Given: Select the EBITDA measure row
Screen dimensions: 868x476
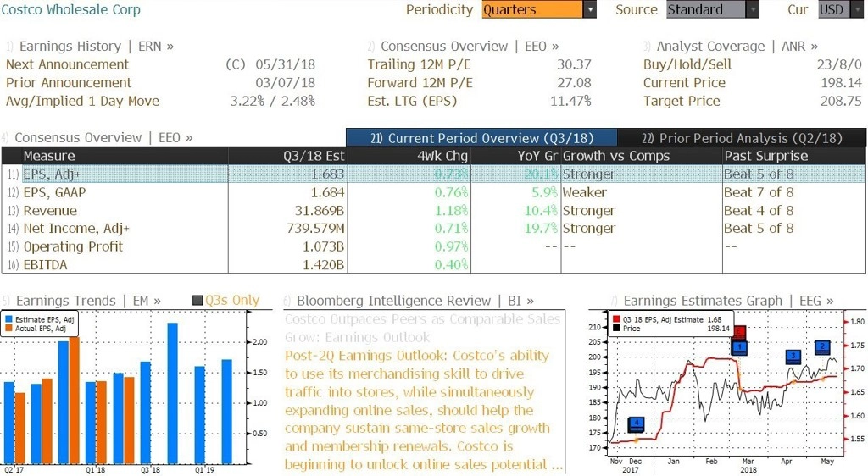Looking at the screenshot, I should click(433, 265).
